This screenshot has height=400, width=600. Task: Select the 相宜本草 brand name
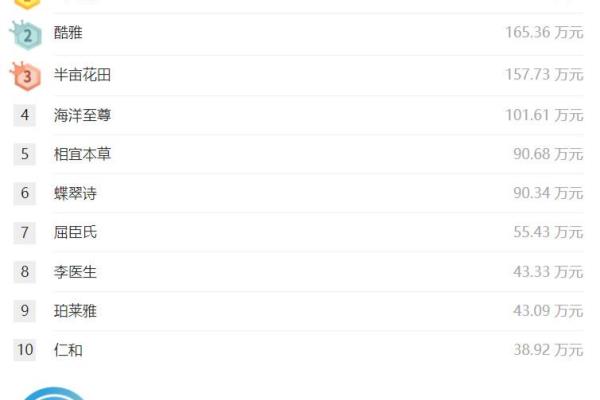82,154
